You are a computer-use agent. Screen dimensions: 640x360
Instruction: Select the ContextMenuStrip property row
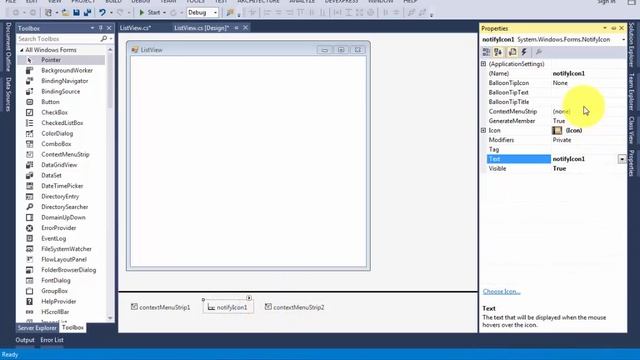pyautogui.click(x=556, y=111)
